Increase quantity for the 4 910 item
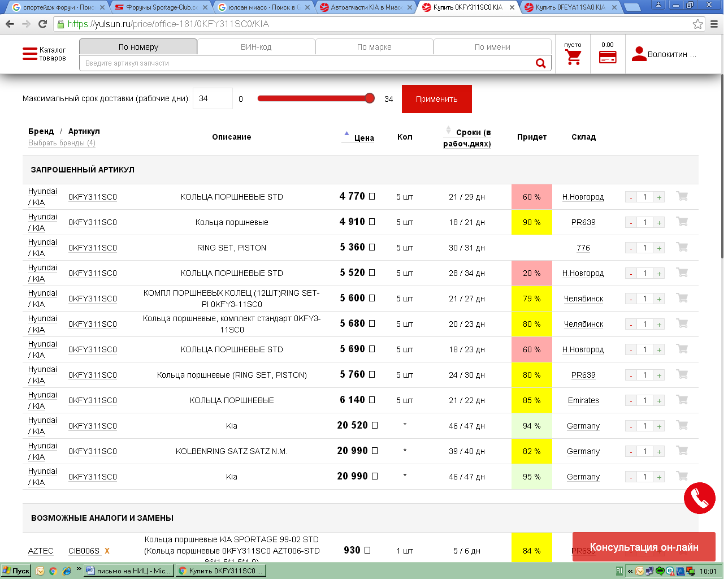Viewport: 728px width, 579px height. click(659, 223)
